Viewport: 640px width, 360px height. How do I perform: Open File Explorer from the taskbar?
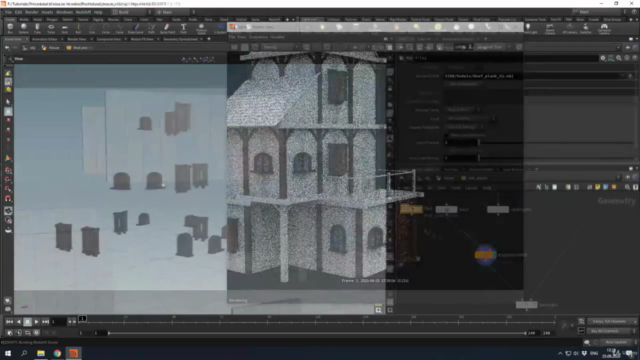[41, 353]
